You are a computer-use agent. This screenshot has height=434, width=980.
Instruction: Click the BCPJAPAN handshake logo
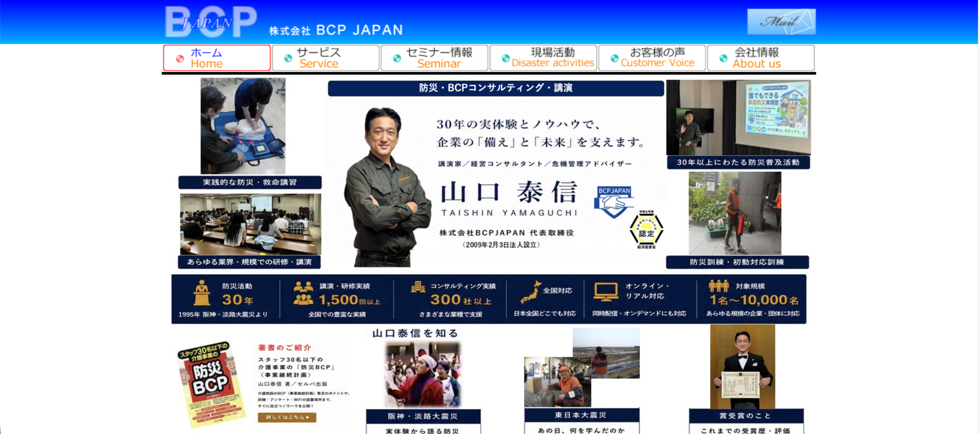[x=614, y=202]
